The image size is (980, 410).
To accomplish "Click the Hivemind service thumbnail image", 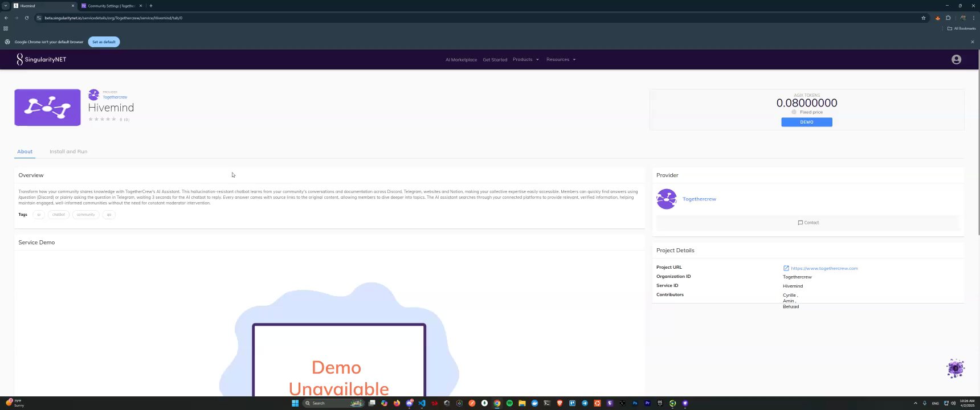I will (x=47, y=107).
